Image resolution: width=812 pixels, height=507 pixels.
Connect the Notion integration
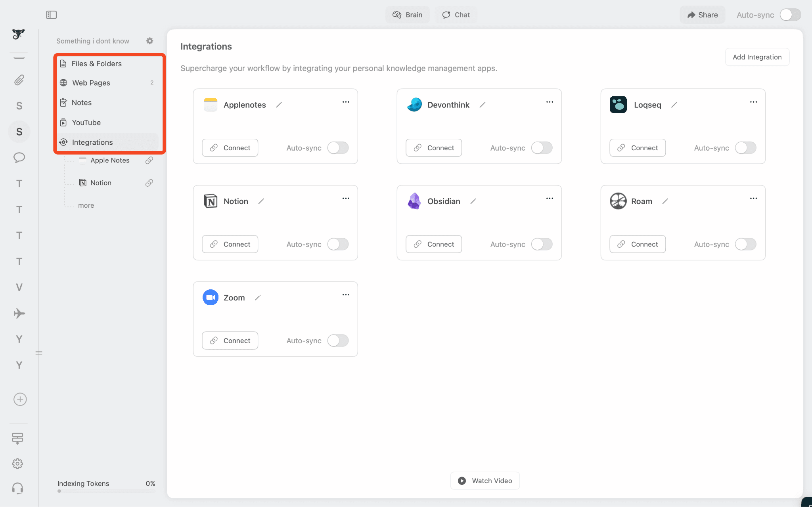(x=230, y=244)
